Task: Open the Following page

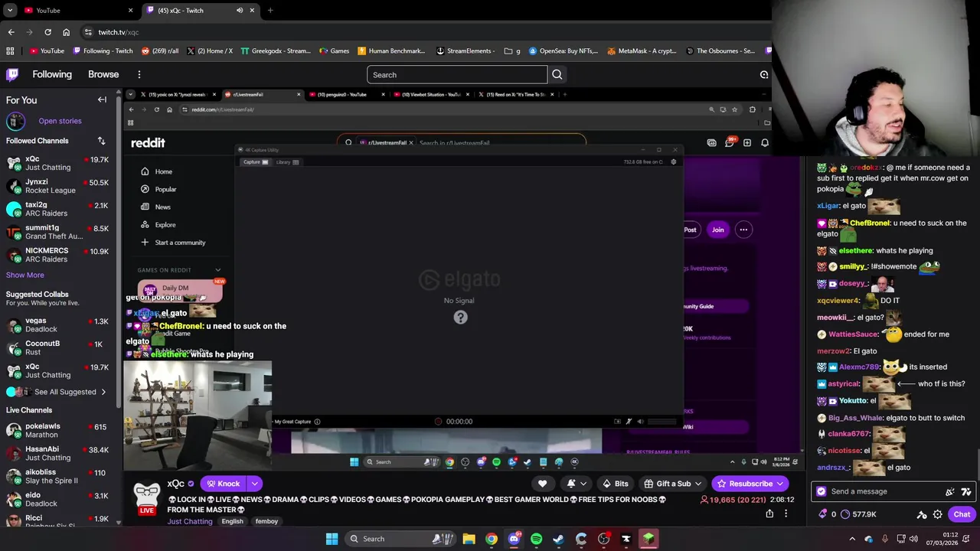Action: [x=52, y=74]
